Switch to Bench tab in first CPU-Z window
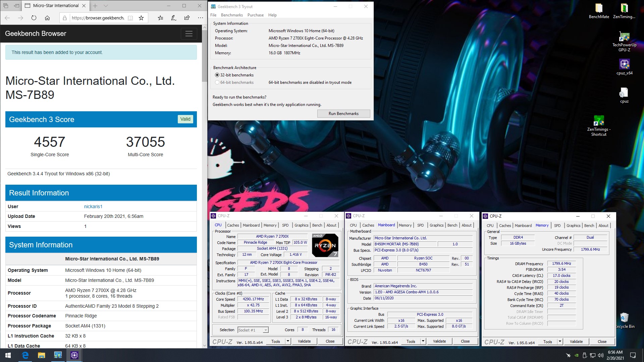 point(317,225)
